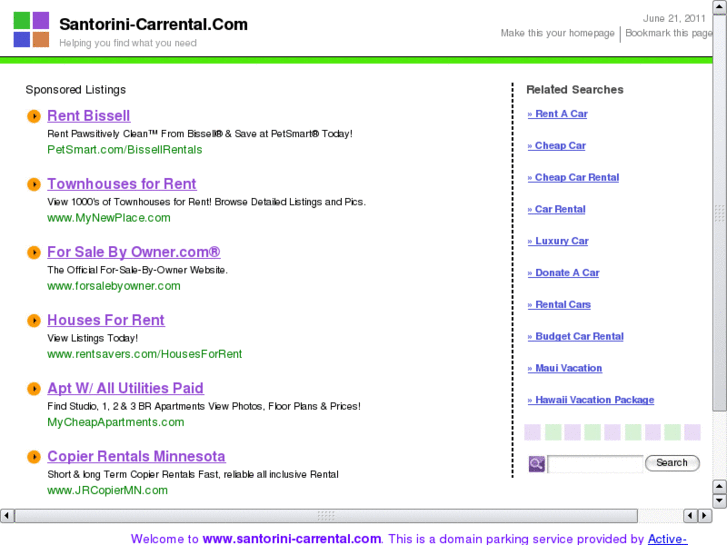Viewport: 727px width, 545px height.
Task: Select the Cheap Car related search
Action: (556, 146)
